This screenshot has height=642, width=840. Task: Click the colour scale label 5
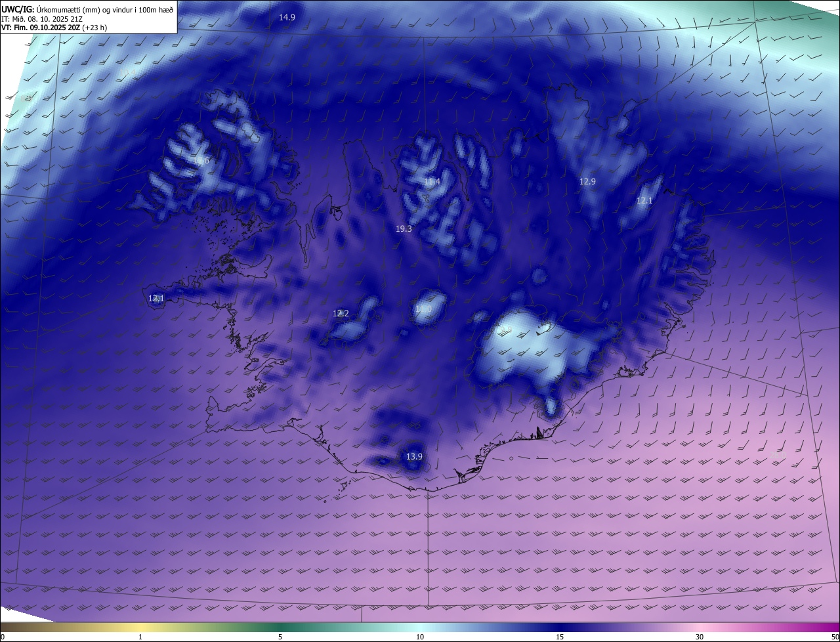click(x=280, y=637)
